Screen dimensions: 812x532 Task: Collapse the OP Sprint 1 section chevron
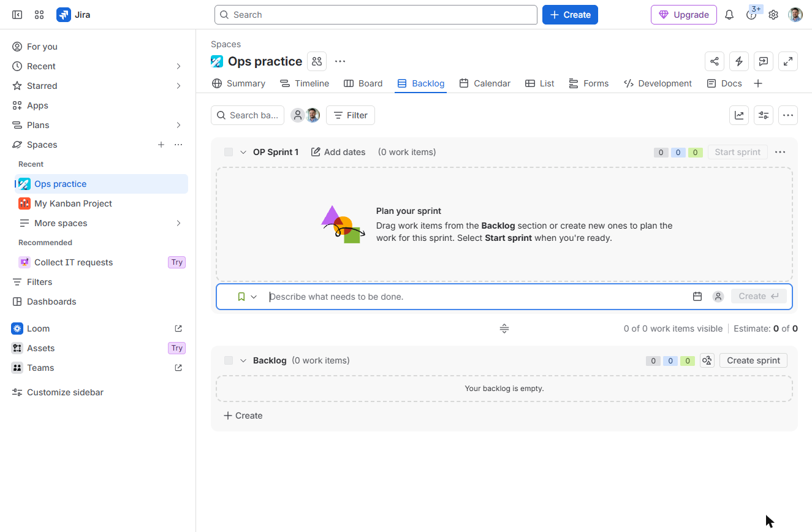[x=243, y=152]
